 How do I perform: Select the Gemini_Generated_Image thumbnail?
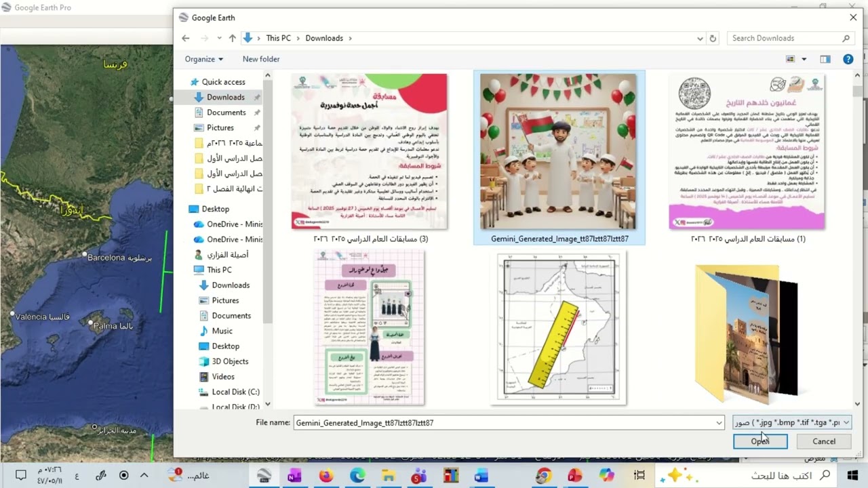[x=559, y=157]
